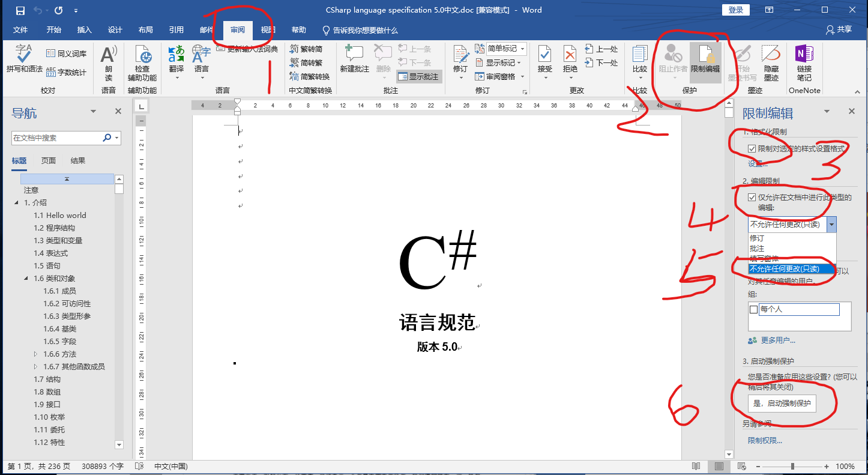868x475 pixels.
Task: Open 审阅窗格 reviewing pane
Action: 500,76
